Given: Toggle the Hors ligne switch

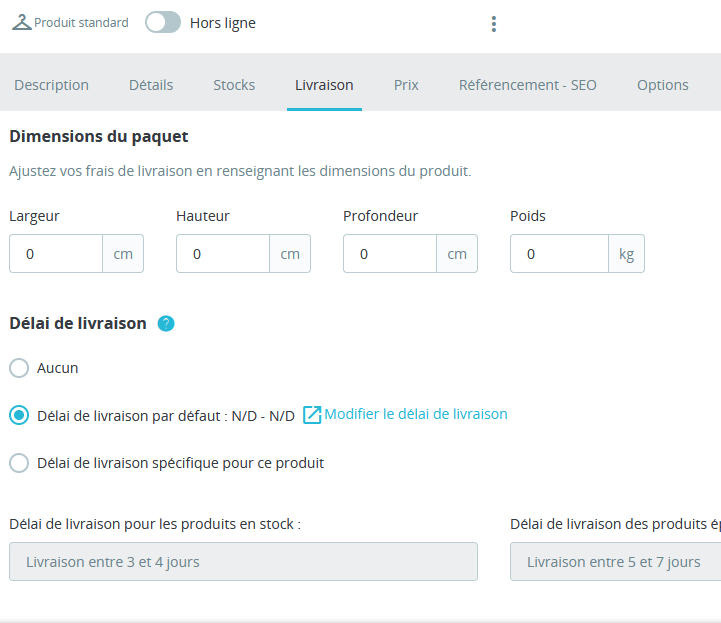Looking at the screenshot, I should coord(163,23).
